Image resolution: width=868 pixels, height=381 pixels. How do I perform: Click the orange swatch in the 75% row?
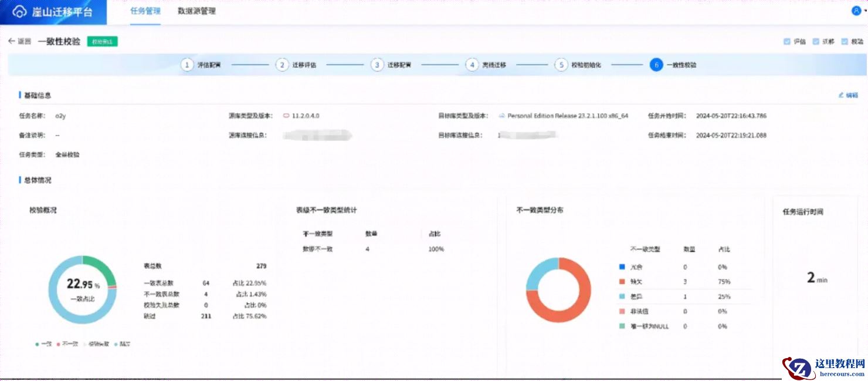[x=622, y=282]
